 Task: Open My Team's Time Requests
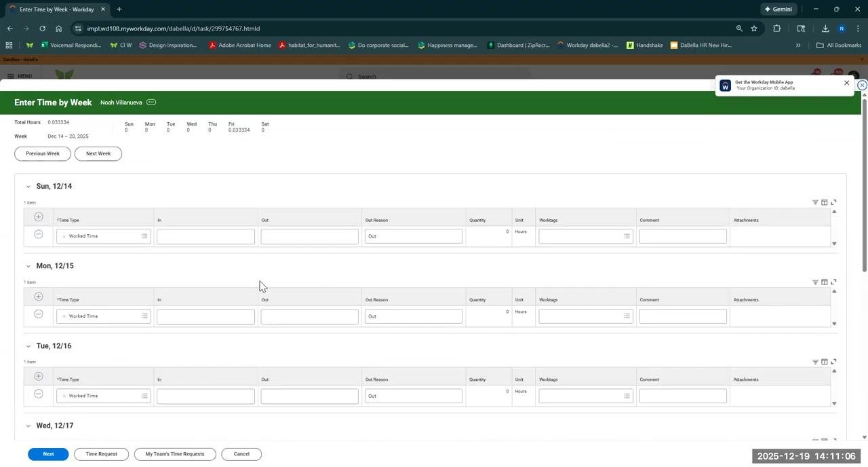pyautogui.click(x=174, y=454)
